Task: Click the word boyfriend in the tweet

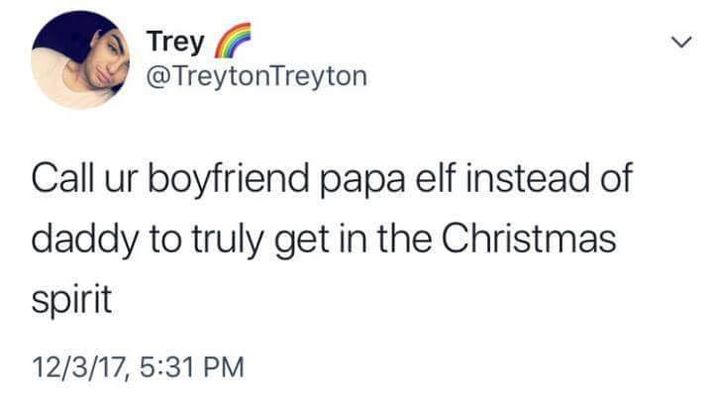Action: click(x=228, y=178)
